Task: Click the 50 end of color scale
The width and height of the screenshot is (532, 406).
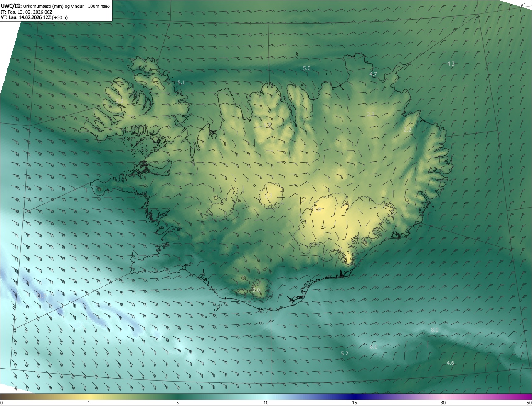Action: pyautogui.click(x=529, y=403)
